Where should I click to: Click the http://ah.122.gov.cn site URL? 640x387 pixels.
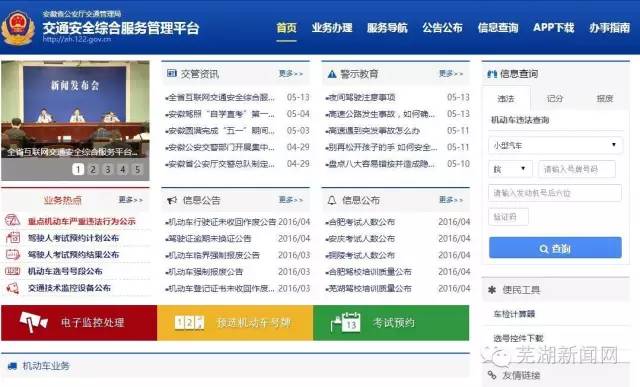pyautogui.click(x=77, y=40)
